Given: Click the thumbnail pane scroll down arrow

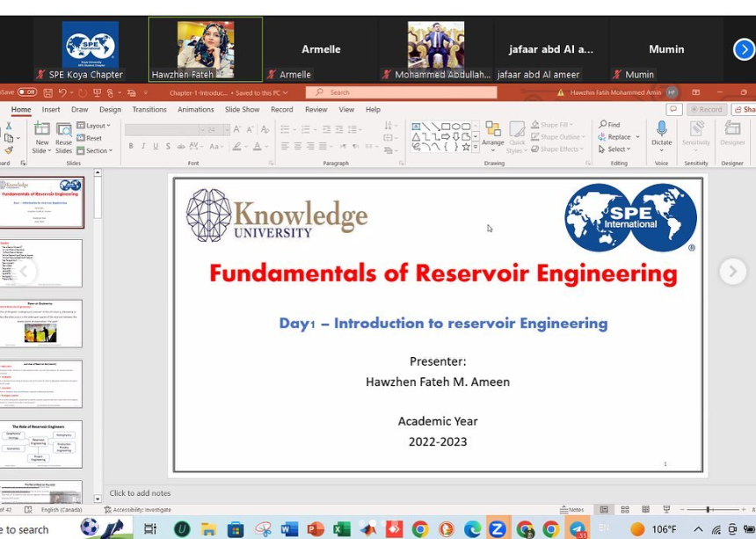Looking at the screenshot, I should tap(98, 499).
